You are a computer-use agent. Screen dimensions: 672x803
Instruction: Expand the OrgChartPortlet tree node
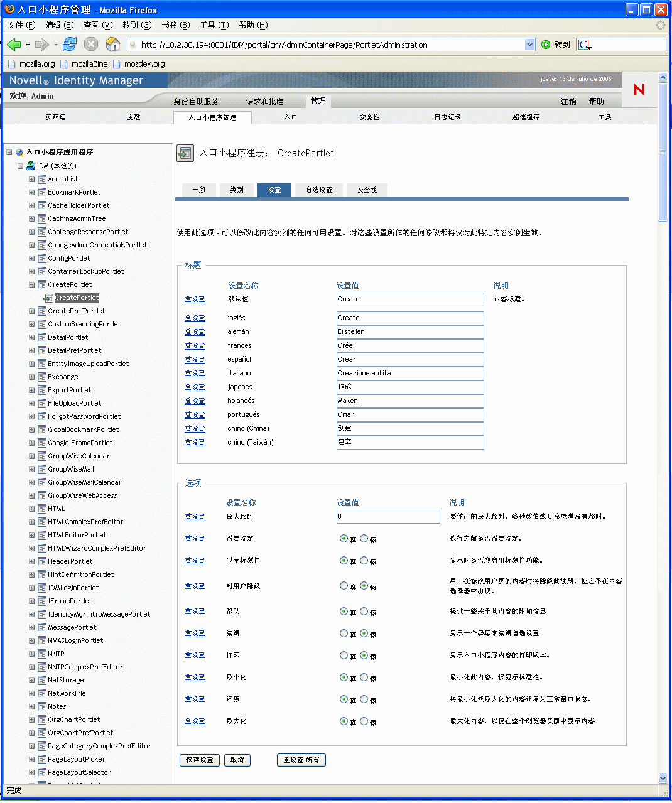[31, 719]
